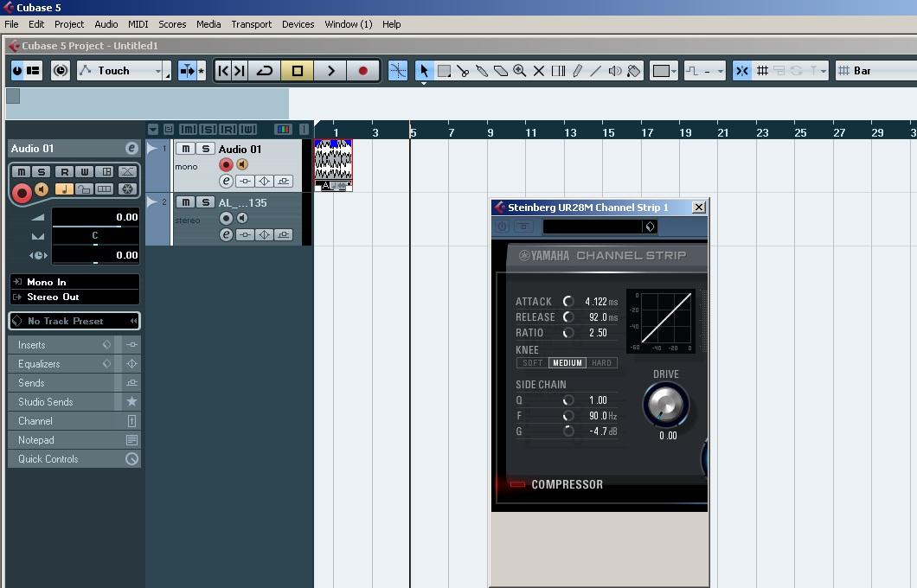This screenshot has width=917, height=588.
Task: Start playback with the Play button
Action: pyautogui.click(x=330, y=71)
